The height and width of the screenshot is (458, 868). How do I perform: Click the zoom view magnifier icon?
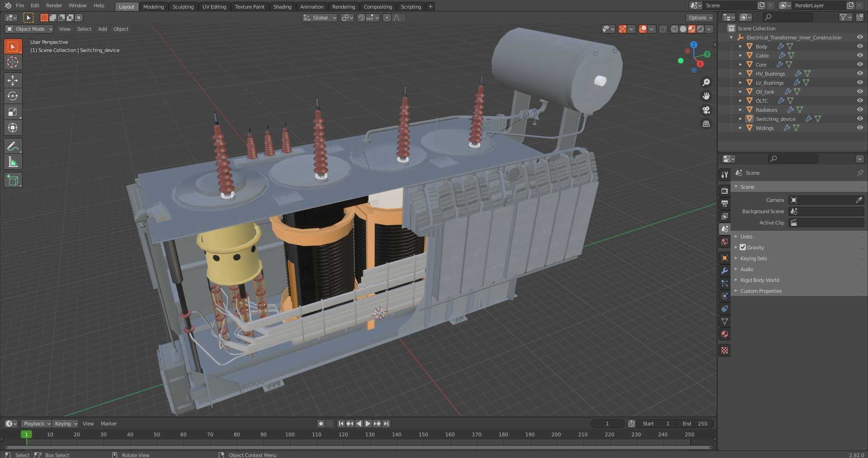706,82
